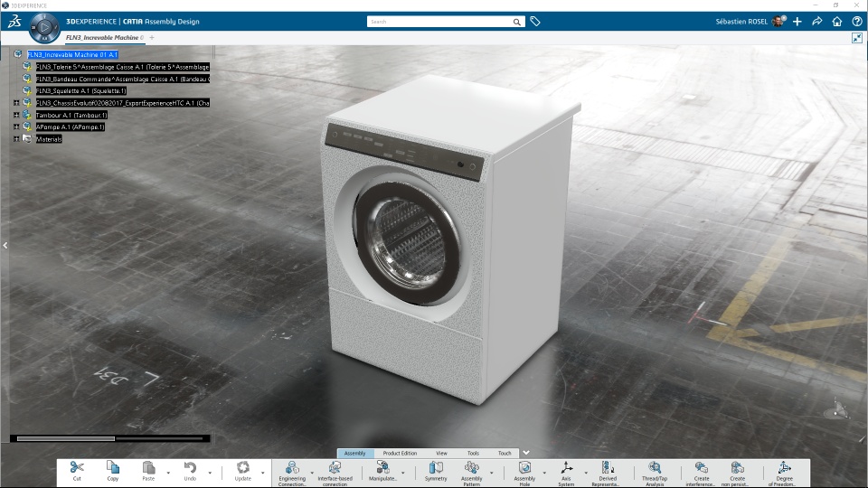868x488 pixels.
Task: Click the Undo arrow tool
Action: 190,472
